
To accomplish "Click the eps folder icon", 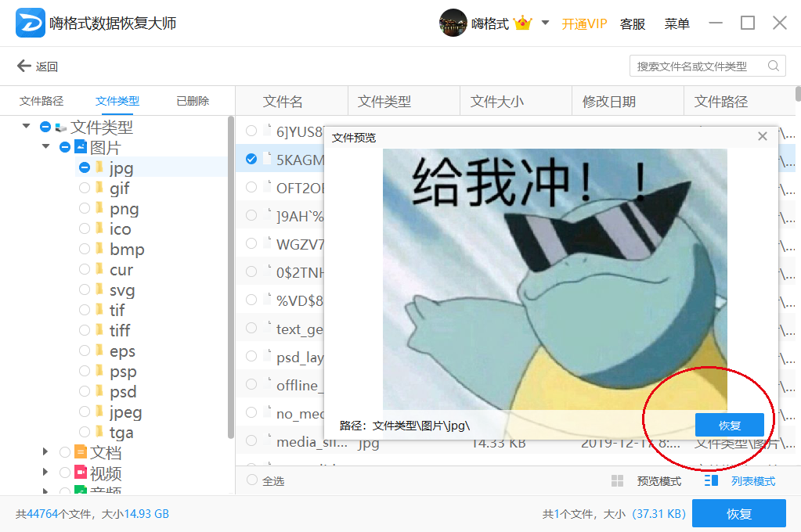I will point(99,350).
